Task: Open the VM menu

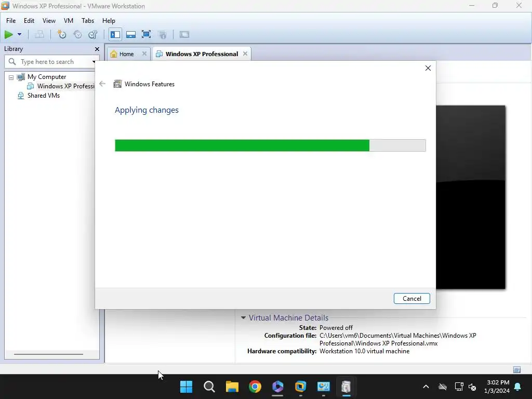Action: pyautogui.click(x=68, y=21)
